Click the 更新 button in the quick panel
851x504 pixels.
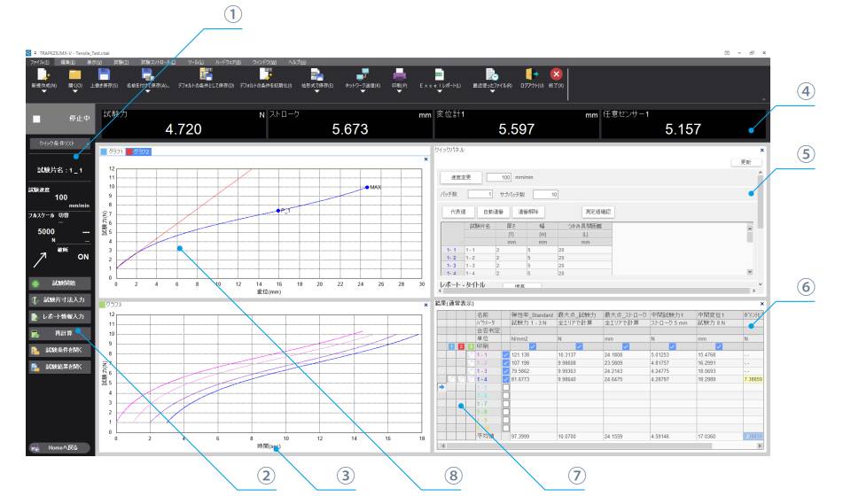[746, 162]
